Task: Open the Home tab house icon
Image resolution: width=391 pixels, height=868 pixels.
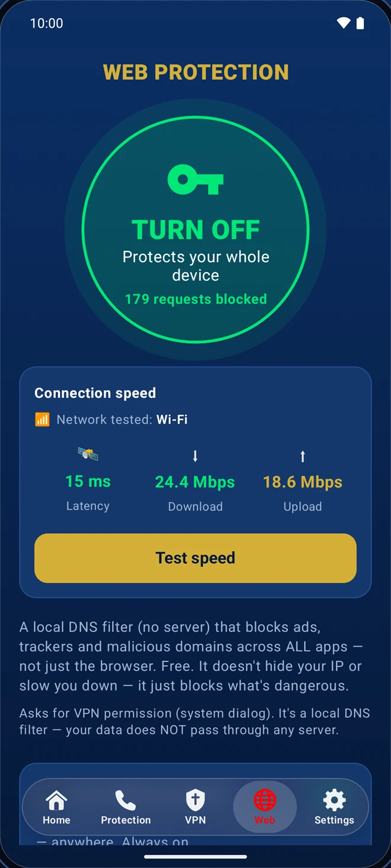Action: click(x=56, y=801)
